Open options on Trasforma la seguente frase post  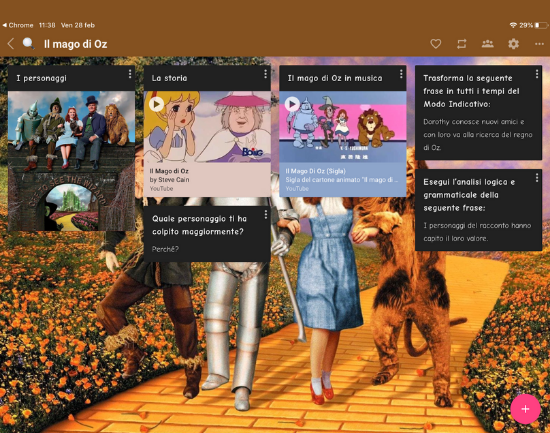(x=537, y=74)
